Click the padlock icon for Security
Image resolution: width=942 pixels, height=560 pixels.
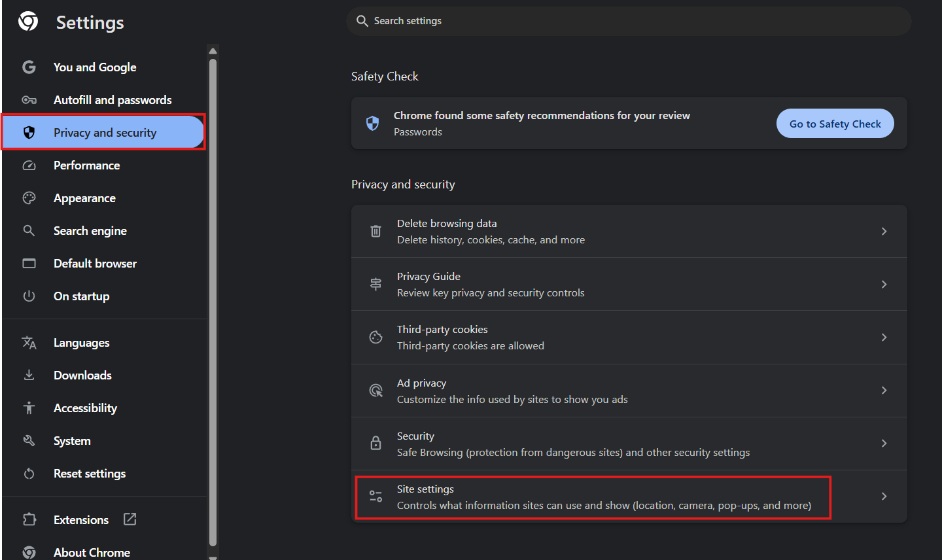coord(375,443)
